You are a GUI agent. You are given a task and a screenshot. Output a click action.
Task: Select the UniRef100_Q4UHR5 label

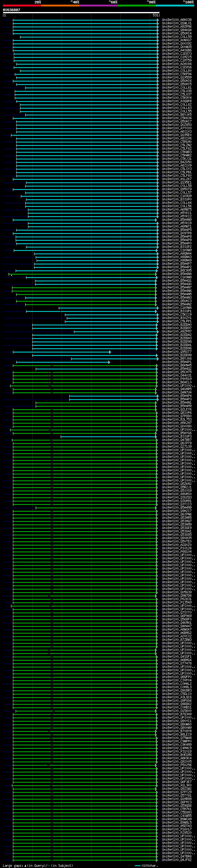177,389
